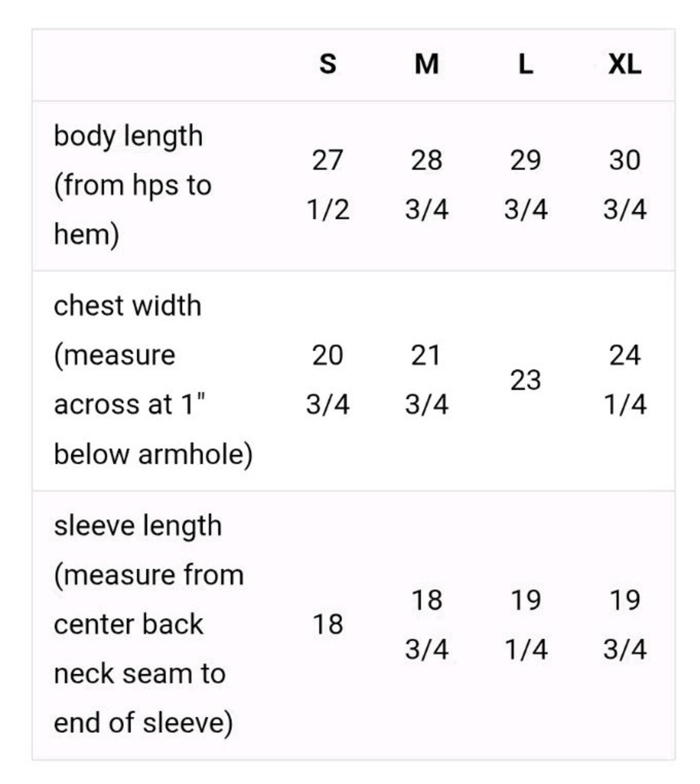Screen dimensions: 700x784
Task: Select chest width value 20 3/4
Action: click(328, 380)
